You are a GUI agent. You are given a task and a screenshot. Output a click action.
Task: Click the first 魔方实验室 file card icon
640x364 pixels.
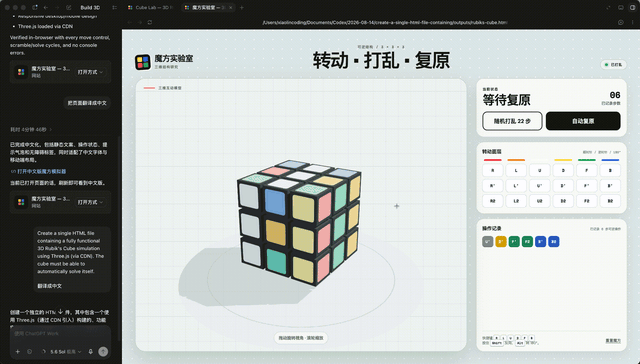[21, 72]
